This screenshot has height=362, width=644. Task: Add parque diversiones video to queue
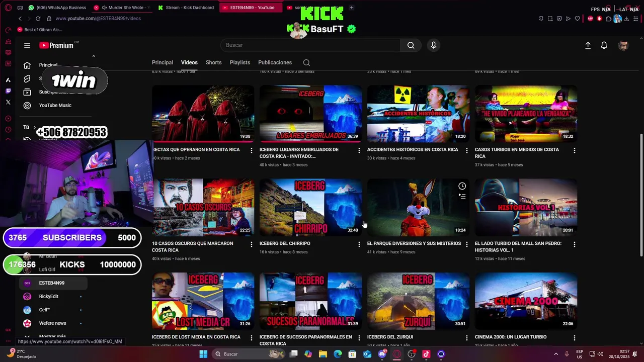[462, 197]
